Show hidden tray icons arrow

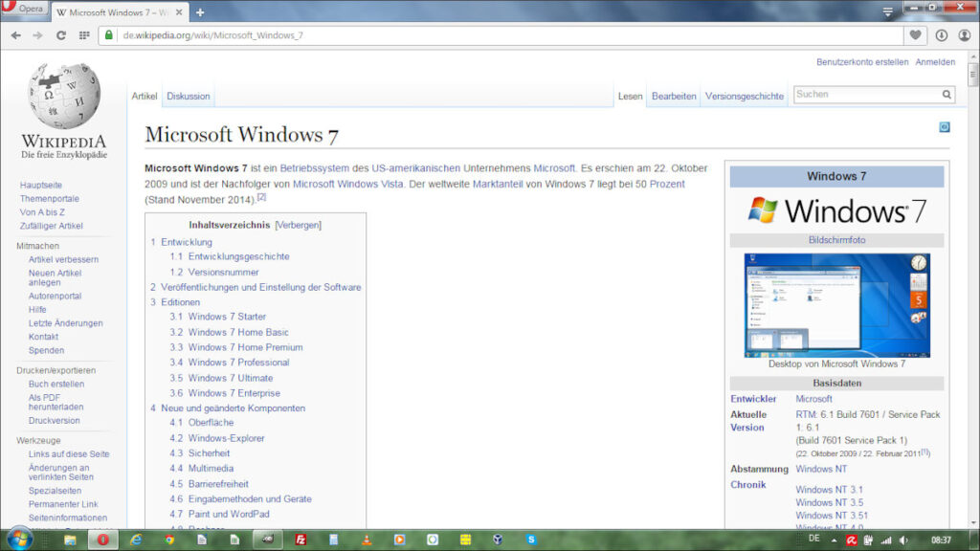pos(834,540)
